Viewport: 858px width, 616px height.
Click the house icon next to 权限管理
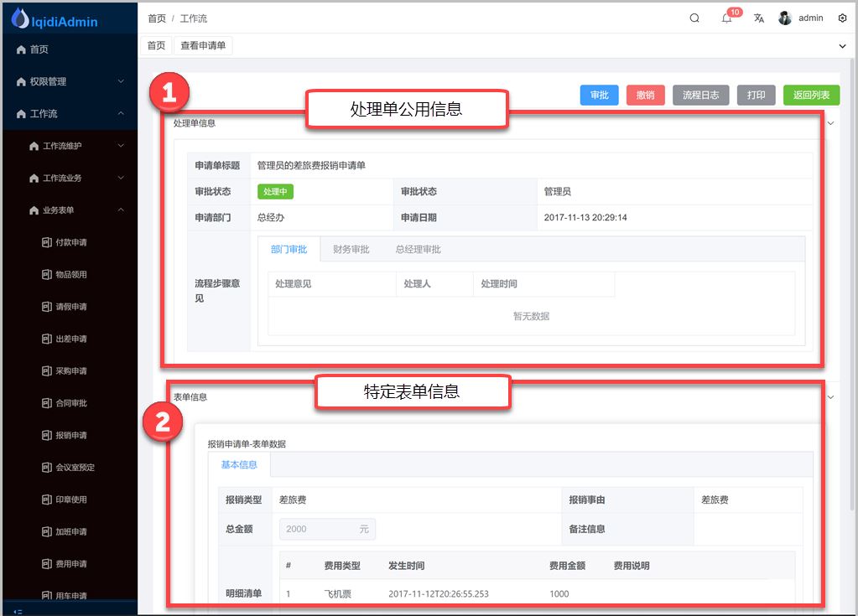click(21, 82)
